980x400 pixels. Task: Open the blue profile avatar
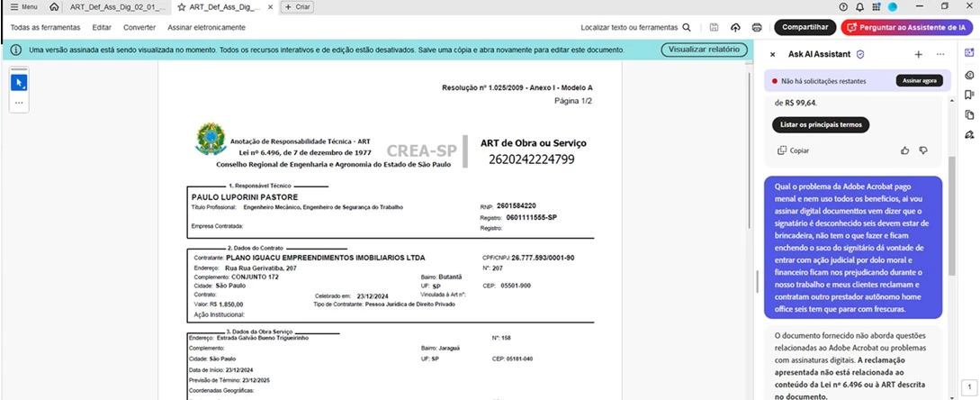[x=893, y=7]
